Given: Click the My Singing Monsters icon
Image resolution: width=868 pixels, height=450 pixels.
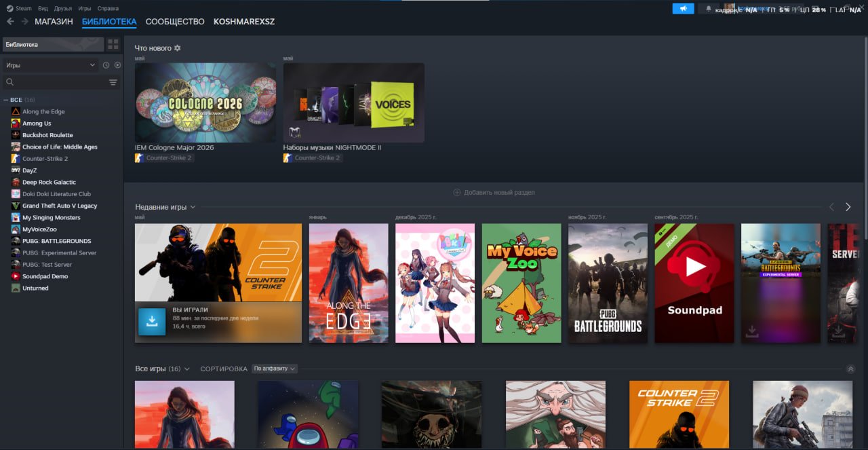Looking at the screenshot, I should [x=16, y=217].
